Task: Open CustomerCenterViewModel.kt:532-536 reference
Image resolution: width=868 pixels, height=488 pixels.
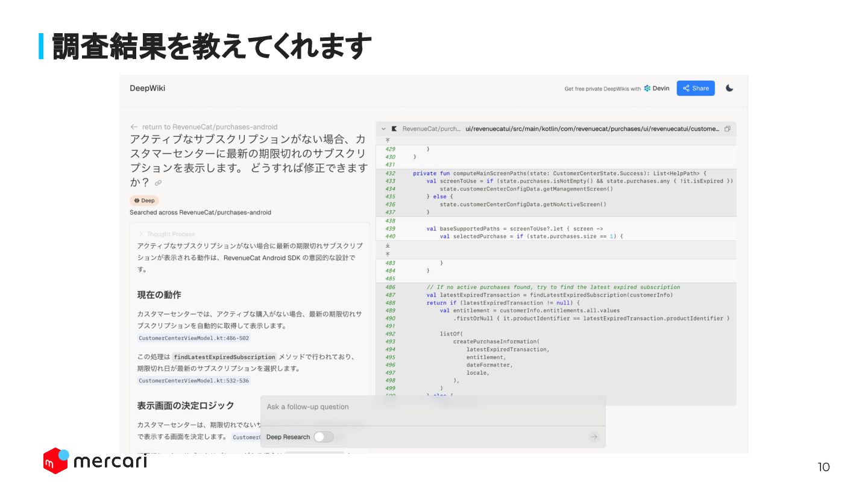Action: click(x=193, y=381)
